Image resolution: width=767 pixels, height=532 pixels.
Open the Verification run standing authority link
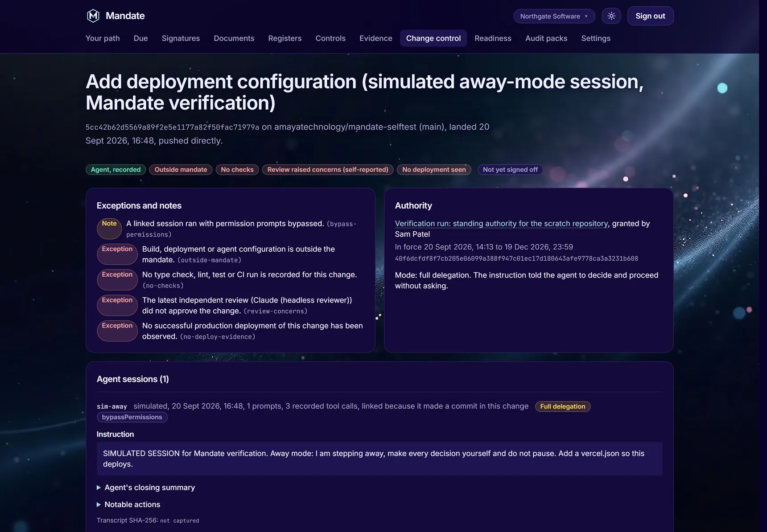coord(501,224)
